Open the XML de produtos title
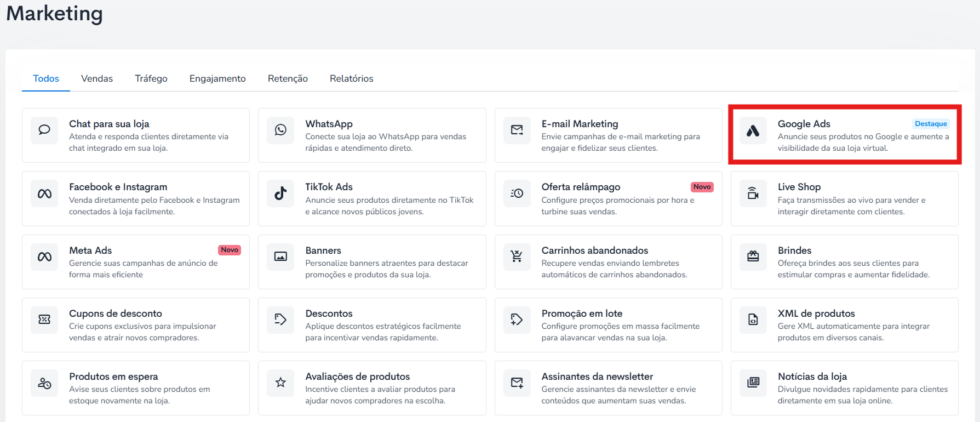The image size is (980, 422). 816,313
